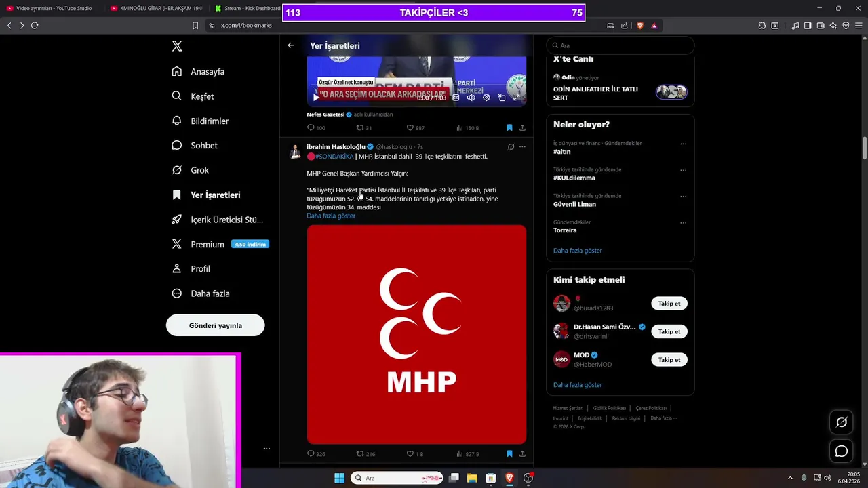Open the Grok floating button
This screenshot has height=488, width=868.
842,422
